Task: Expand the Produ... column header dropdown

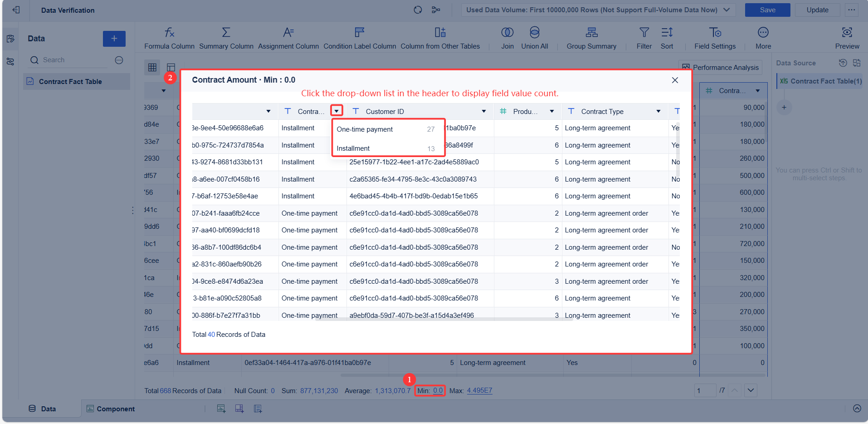Action: pyautogui.click(x=552, y=111)
